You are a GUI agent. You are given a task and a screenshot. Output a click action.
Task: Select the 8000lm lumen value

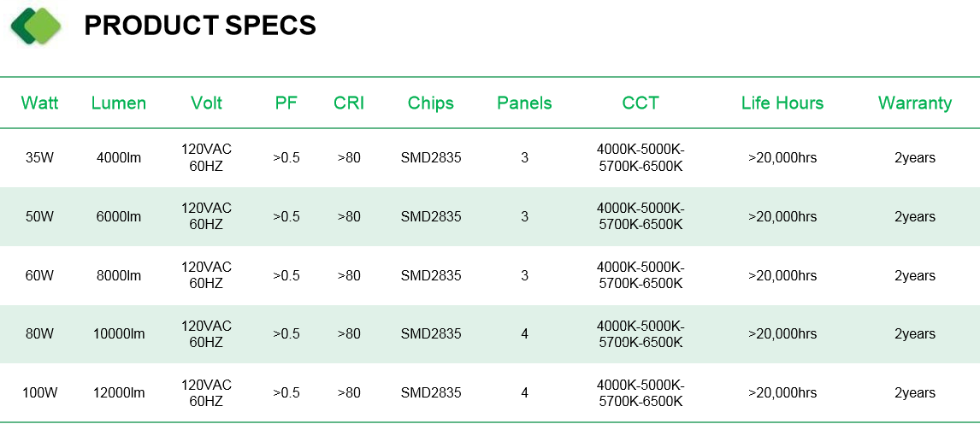[119, 275]
